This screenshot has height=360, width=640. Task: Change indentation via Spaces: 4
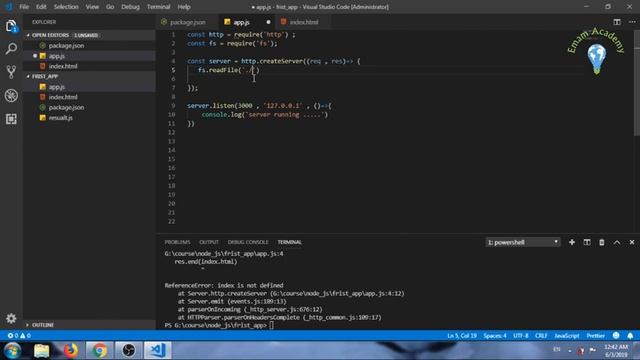coord(495,336)
